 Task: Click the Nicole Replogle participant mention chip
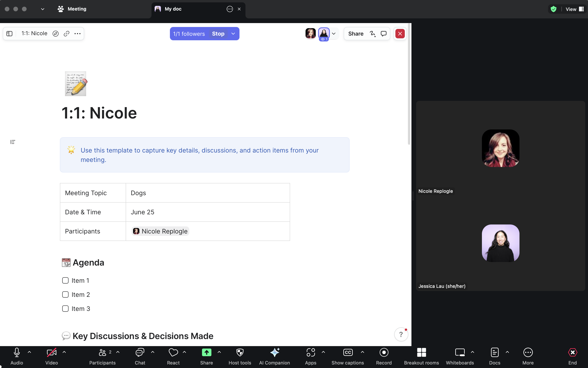pos(161,231)
